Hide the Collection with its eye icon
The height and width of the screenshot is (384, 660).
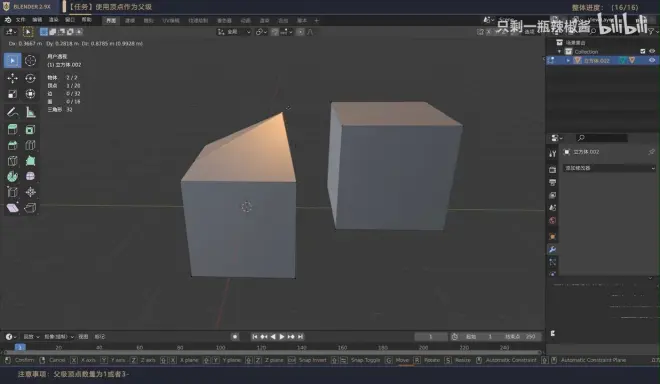[652, 51]
